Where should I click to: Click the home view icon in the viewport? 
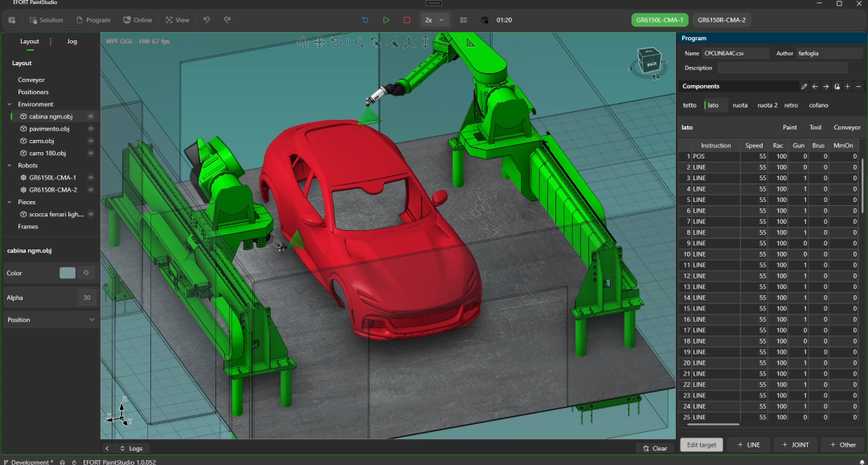pos(302,43)
